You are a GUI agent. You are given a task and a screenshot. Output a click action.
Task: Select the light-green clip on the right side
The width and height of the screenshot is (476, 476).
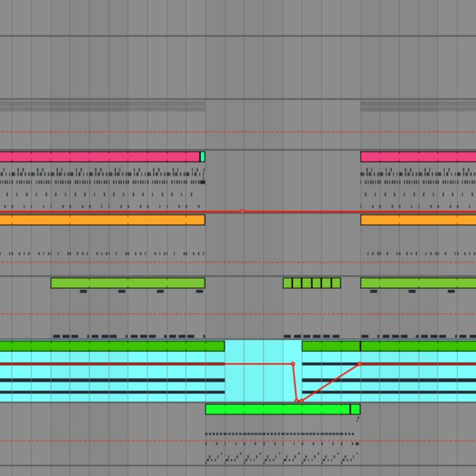tap(418, 283)
